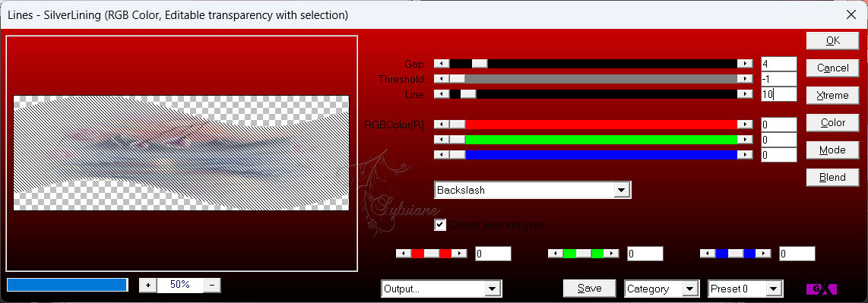Click the OK button
This screenshot has width=868, height=303.
(832, 40)
